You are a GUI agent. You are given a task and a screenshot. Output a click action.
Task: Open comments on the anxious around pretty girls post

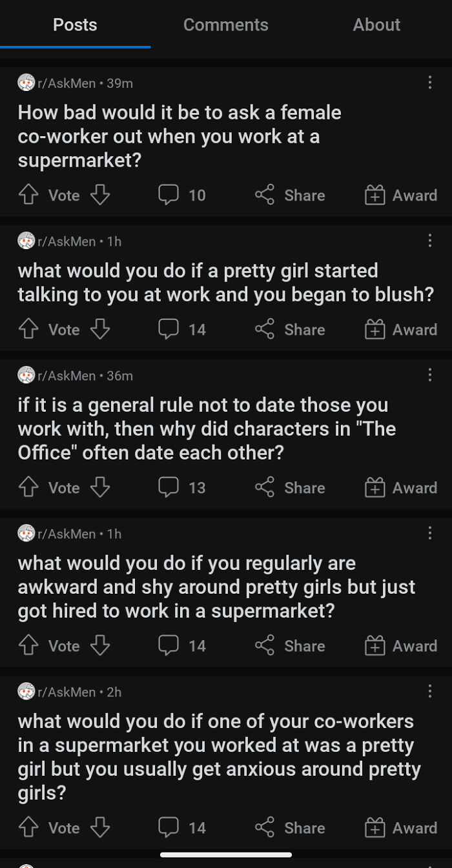[183, 828]
